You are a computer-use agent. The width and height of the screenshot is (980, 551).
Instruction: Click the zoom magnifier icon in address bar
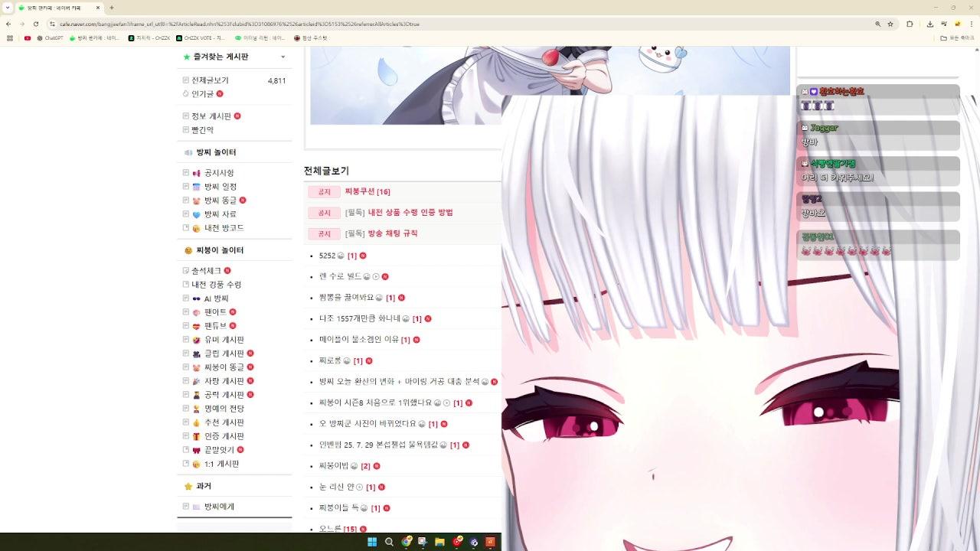pyautogui.click(x=878, y=24)
